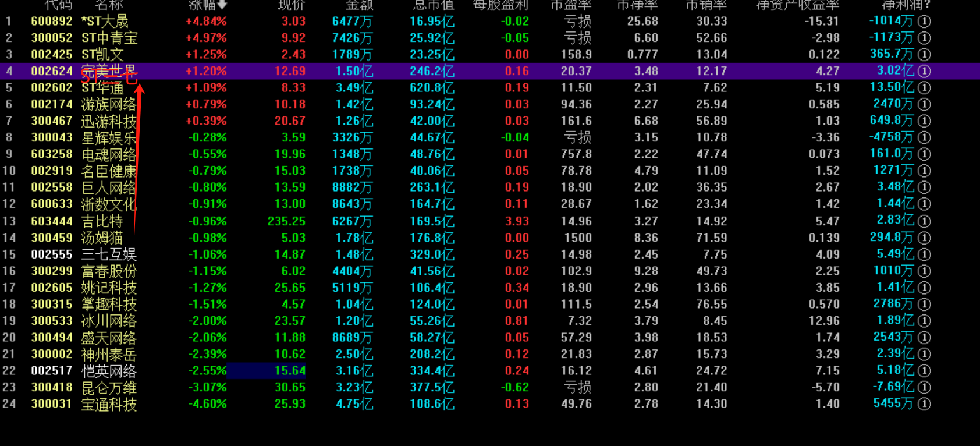Open info icon for 电魂网络 row
Image resolution: width=980 pixels, height=446 pixels.
point(924,154)
